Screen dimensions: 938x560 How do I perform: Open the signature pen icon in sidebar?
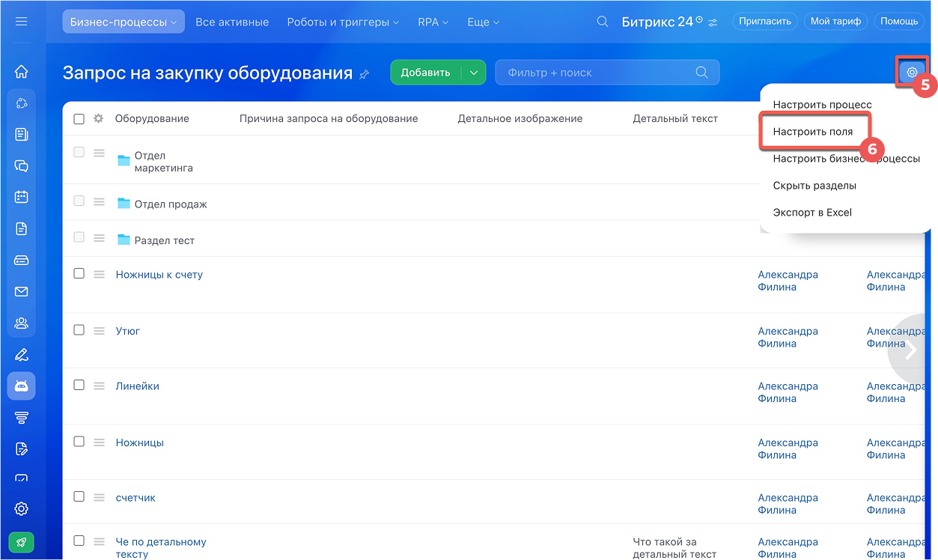(x=21, y=355)
